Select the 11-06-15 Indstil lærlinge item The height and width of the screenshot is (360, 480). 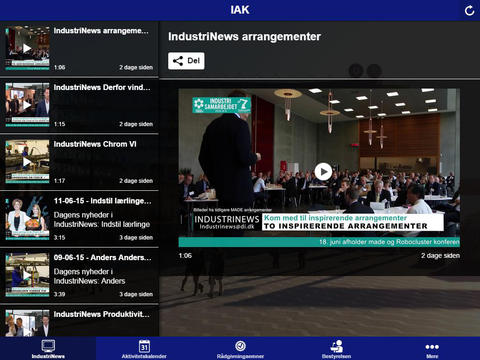point(79,219)
